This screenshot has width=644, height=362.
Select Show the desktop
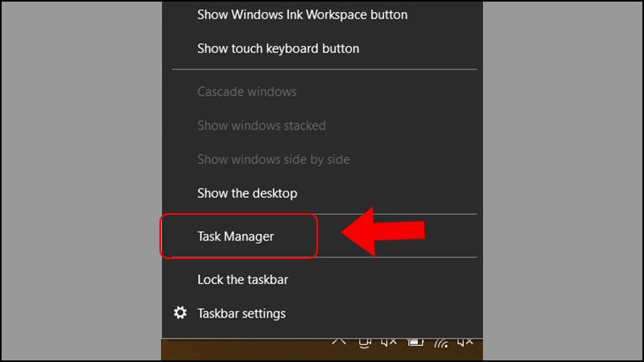[247, 193]
